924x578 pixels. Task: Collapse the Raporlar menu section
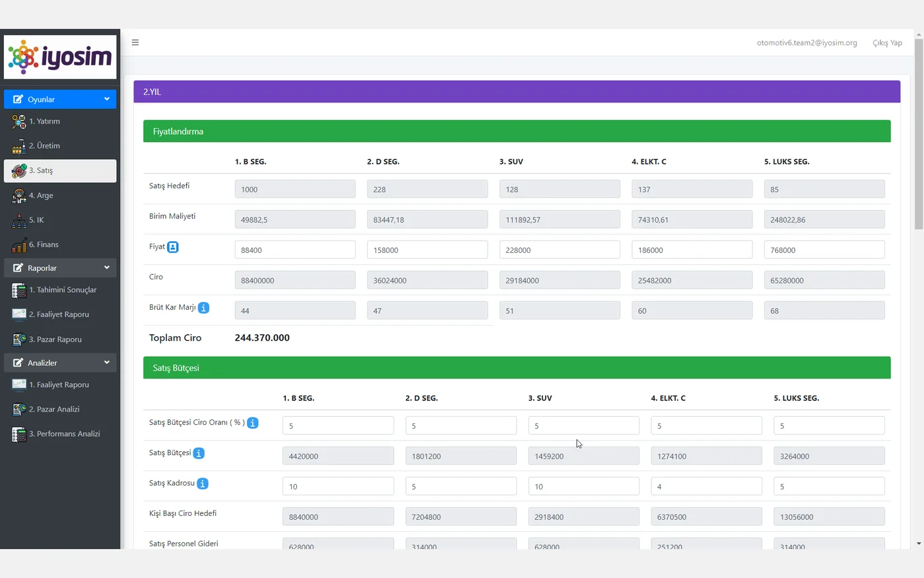click(x=60, y=268)
